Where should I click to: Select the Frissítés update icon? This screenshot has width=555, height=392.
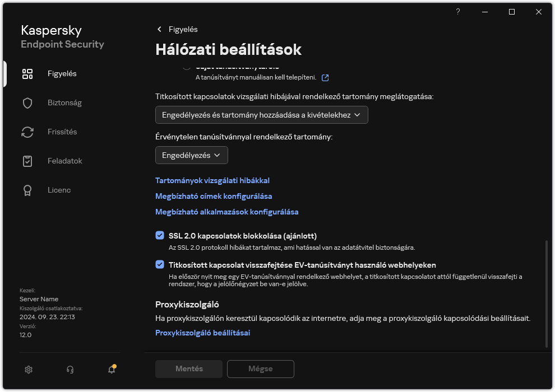pyautogui.click(x=27, y=132)
